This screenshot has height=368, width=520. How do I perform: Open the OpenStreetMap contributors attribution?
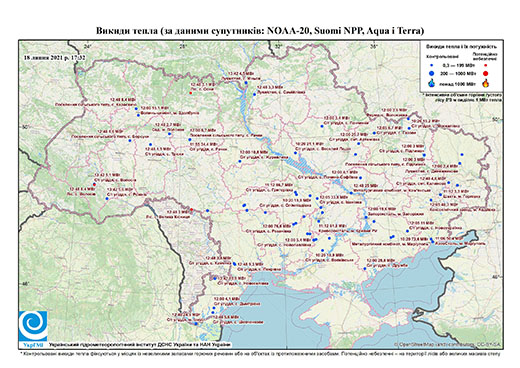click(447, 344)
